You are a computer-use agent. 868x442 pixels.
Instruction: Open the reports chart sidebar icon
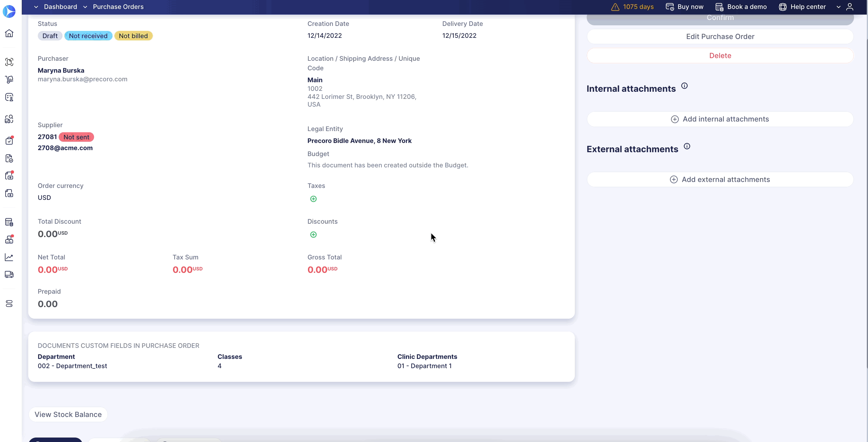(x=9, y=257)
